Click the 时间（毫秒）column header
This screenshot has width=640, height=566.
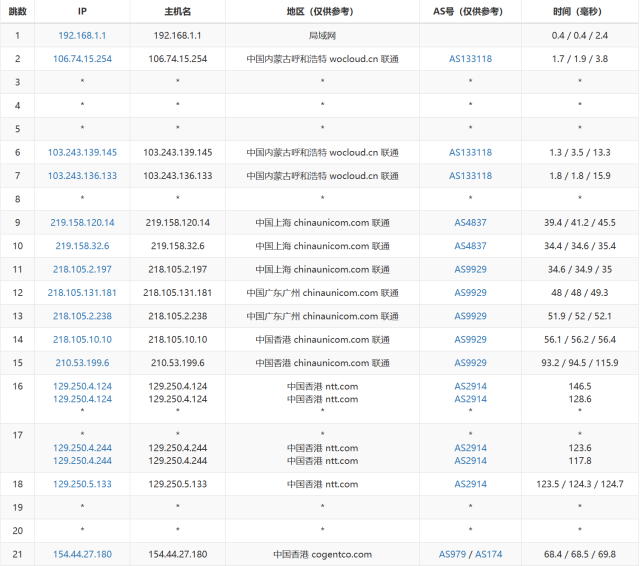coord(580,11)
